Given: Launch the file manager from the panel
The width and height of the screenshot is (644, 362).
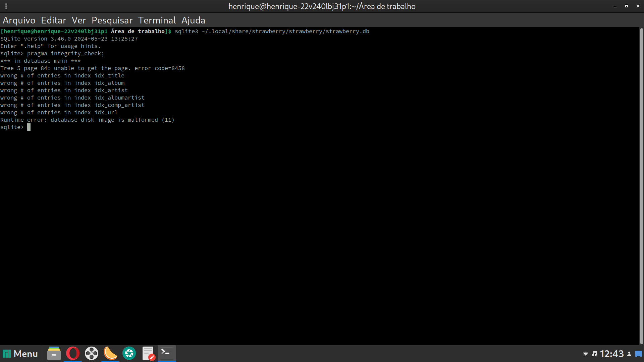Looking at the screenshot, I should click(54, 354).
